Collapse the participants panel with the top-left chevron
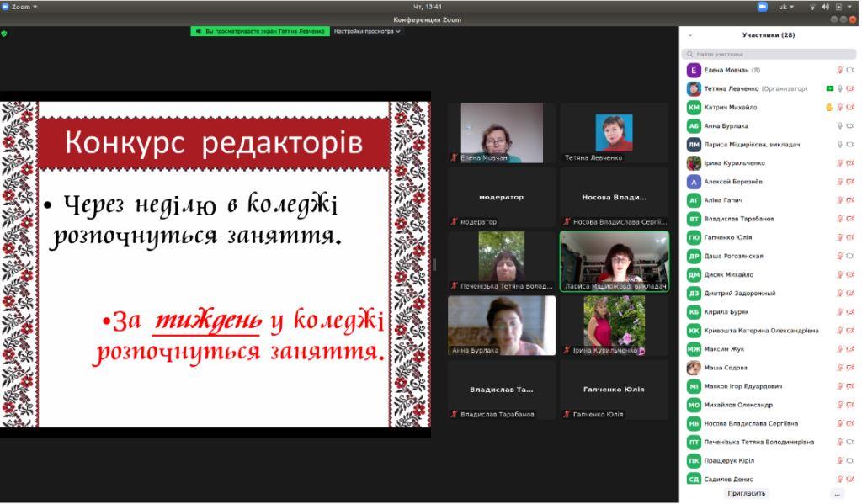862x504 pixels. (690, 35)
